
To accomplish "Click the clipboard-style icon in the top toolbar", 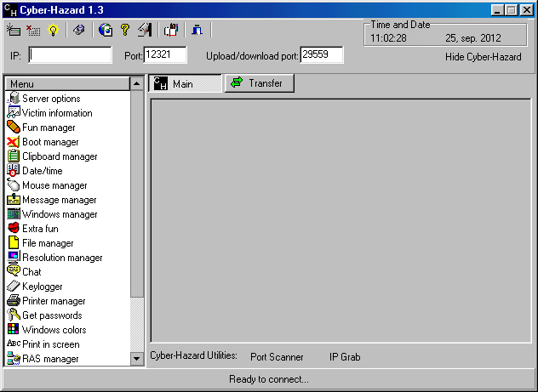I will (170, 31).
